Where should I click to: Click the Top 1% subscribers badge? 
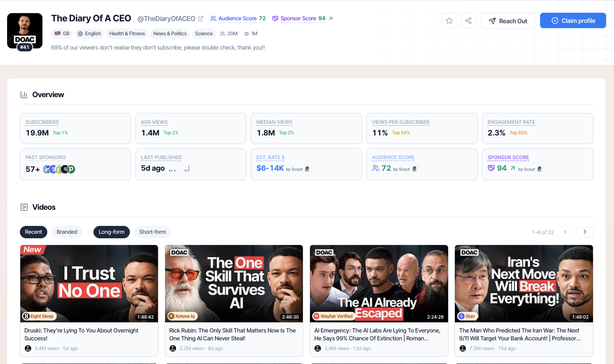[60, 133]
